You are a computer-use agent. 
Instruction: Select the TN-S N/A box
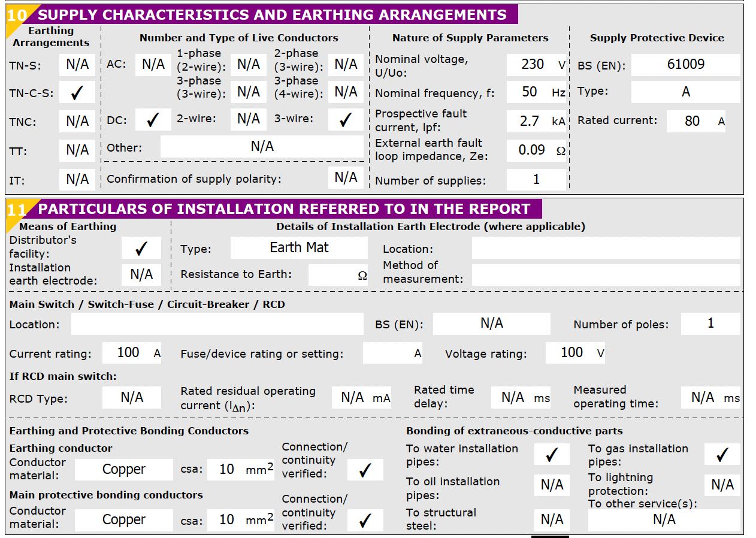77,65
